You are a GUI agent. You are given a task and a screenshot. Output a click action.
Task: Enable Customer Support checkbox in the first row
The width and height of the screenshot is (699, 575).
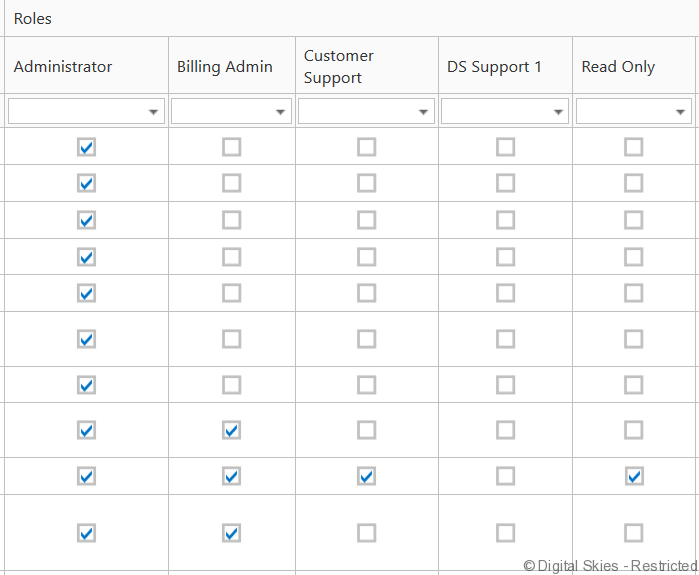click(367, 147)
